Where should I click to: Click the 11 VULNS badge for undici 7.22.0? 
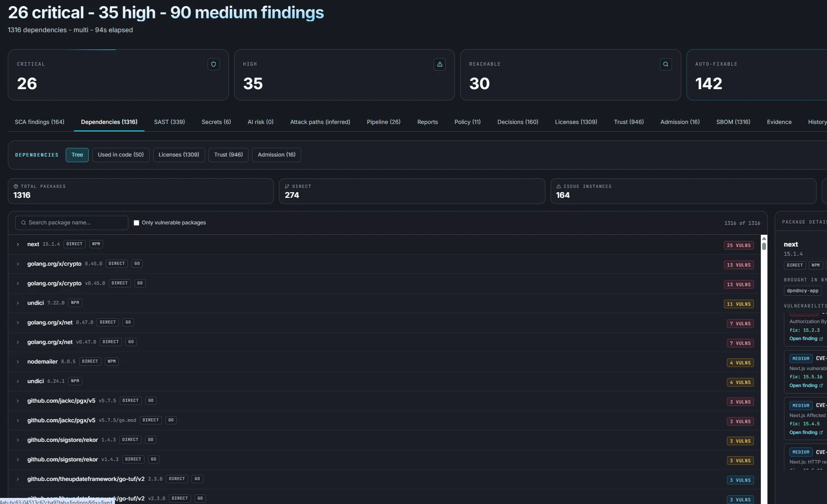click(739, 304)
